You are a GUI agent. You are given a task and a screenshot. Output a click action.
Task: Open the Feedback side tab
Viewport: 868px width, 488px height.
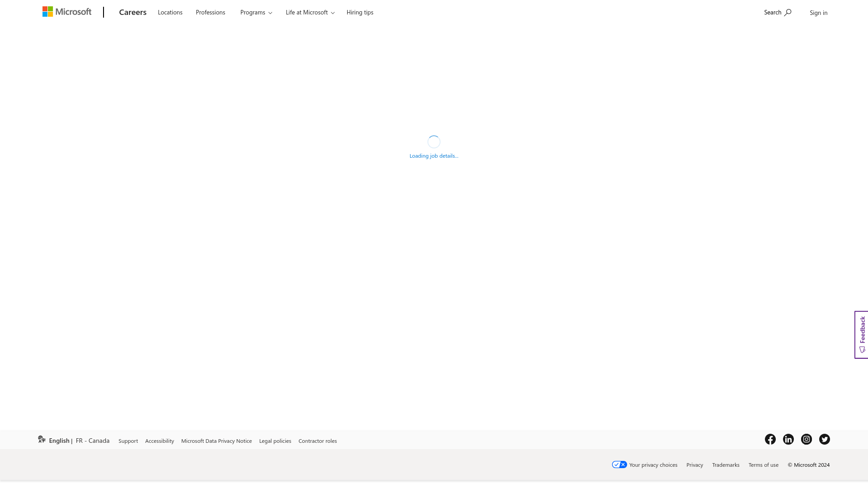coord(862,335)
